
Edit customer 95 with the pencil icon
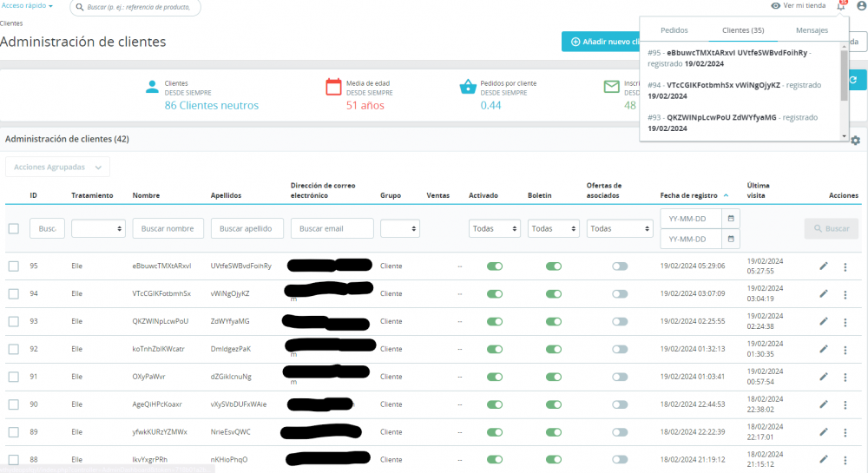[x=824, y=266]
